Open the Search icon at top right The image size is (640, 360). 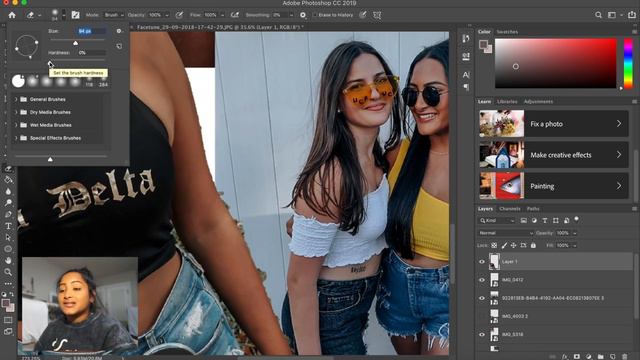598,15
